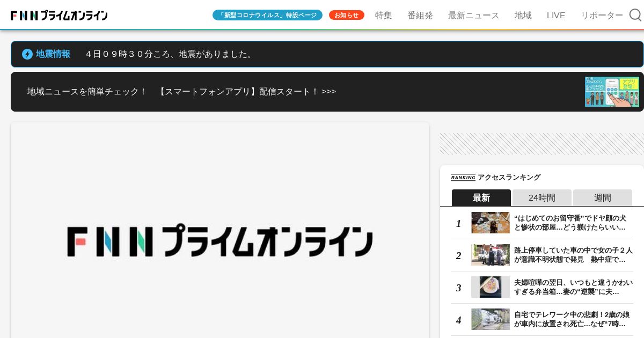
Task: Open the 番組発 menu item
Action: (420, 15)
